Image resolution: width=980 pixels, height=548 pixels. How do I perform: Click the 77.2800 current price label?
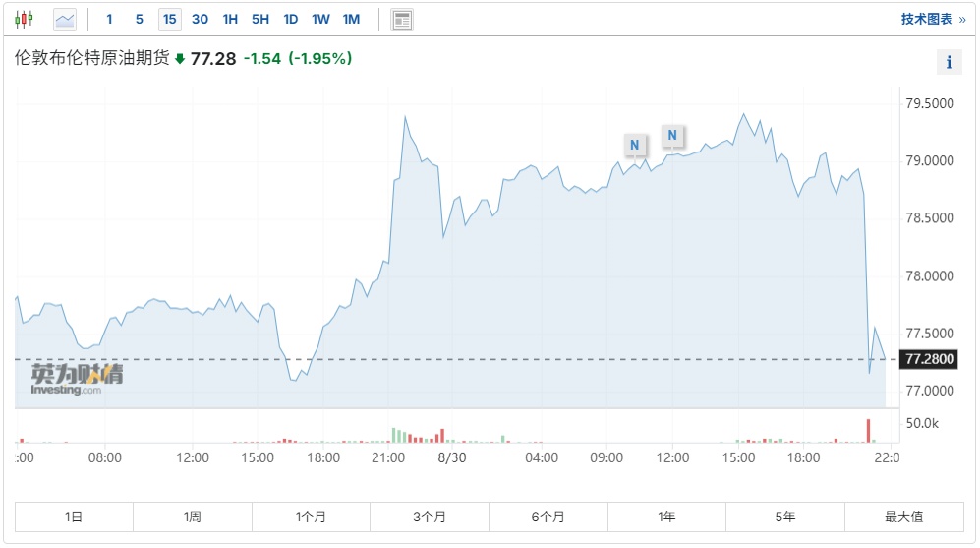click(x=929, y=360)
